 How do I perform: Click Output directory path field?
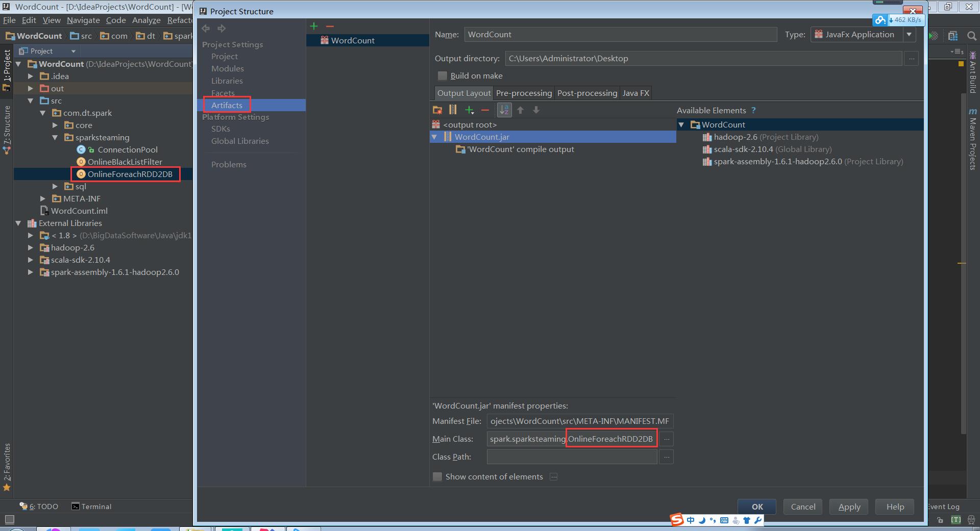tap(703, 59)
